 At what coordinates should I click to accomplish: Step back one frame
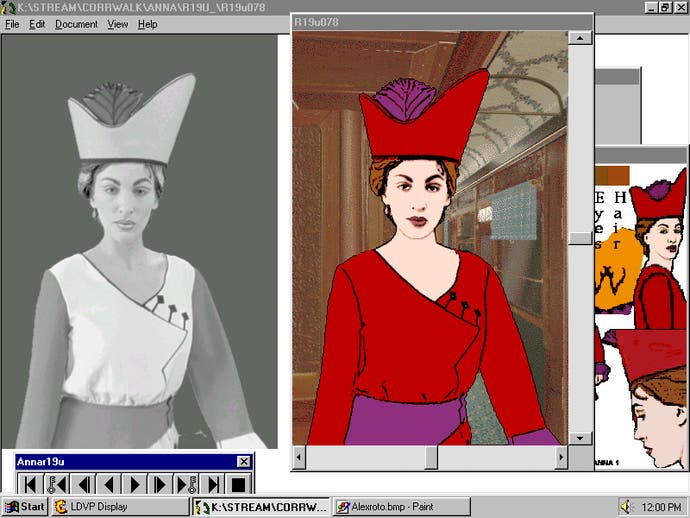point(82,485)
